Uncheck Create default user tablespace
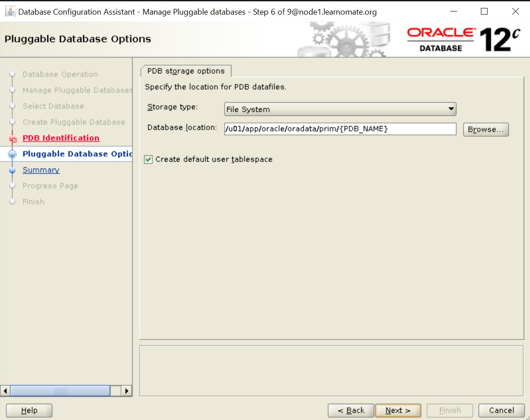 tap(149, 159)
